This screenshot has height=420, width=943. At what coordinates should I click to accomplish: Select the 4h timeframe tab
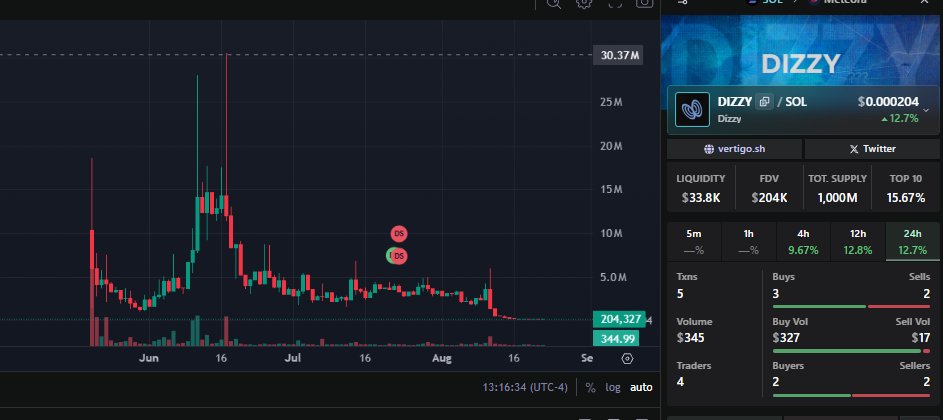(x=803, y=242)
